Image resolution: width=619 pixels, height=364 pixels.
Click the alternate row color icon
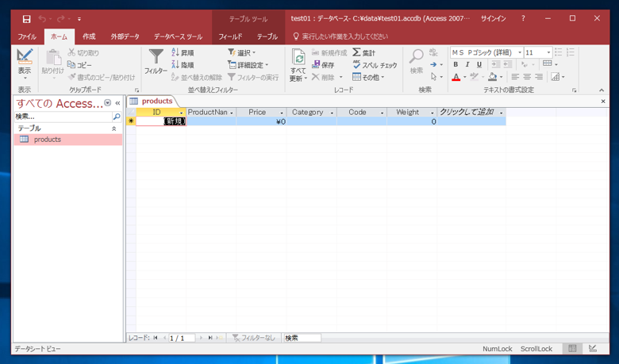(x=555, y=77)
